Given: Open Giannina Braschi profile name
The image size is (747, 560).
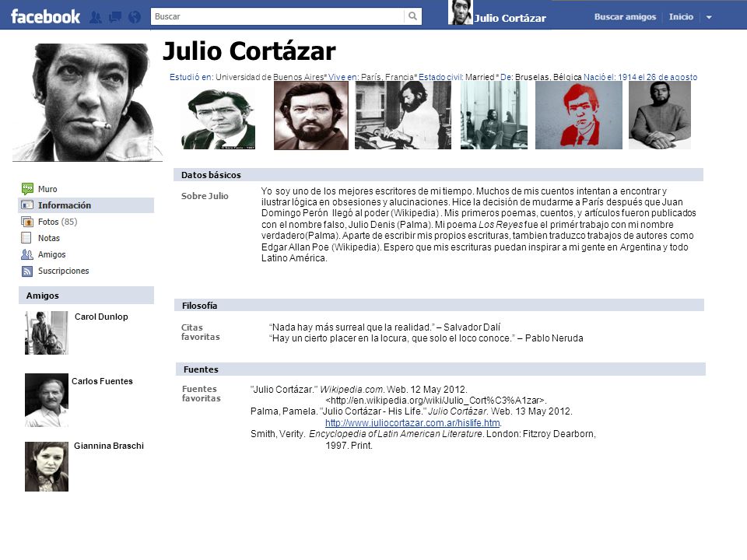Looking at the screenshot, I should click(x=109, y=446).
